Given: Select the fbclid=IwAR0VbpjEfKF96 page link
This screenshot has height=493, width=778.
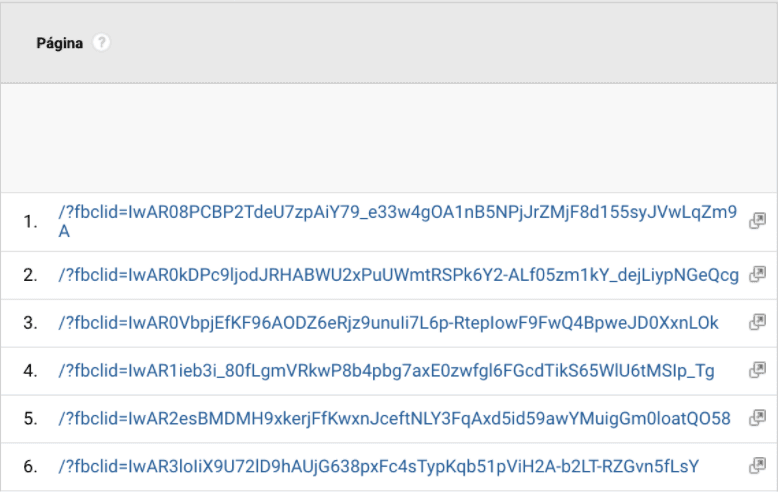Looking at the screenshot, I should pos(388,323).
